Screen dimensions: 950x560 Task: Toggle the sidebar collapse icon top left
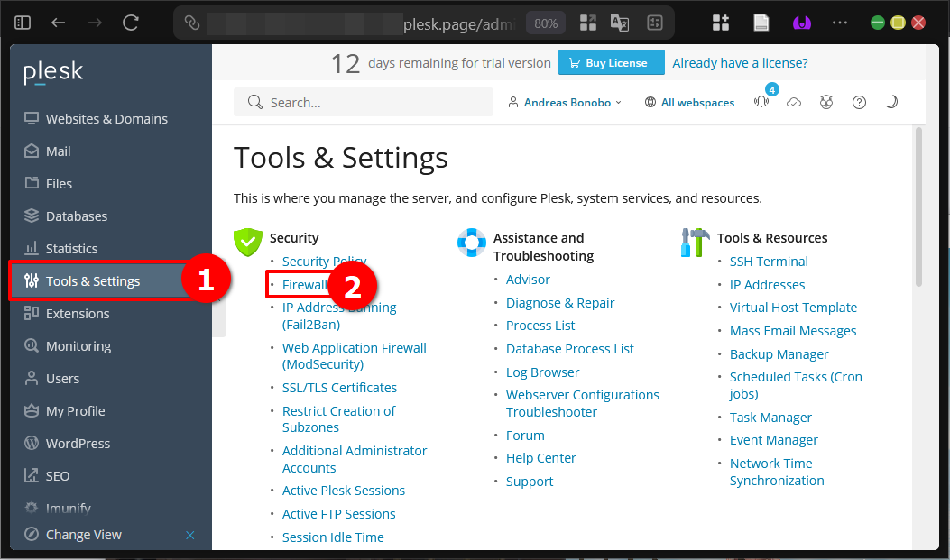tap(22, 22)
